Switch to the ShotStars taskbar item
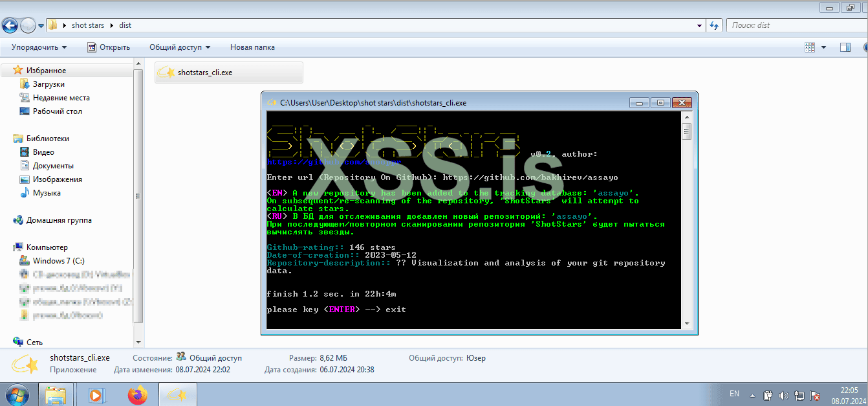 click(178, 394)
